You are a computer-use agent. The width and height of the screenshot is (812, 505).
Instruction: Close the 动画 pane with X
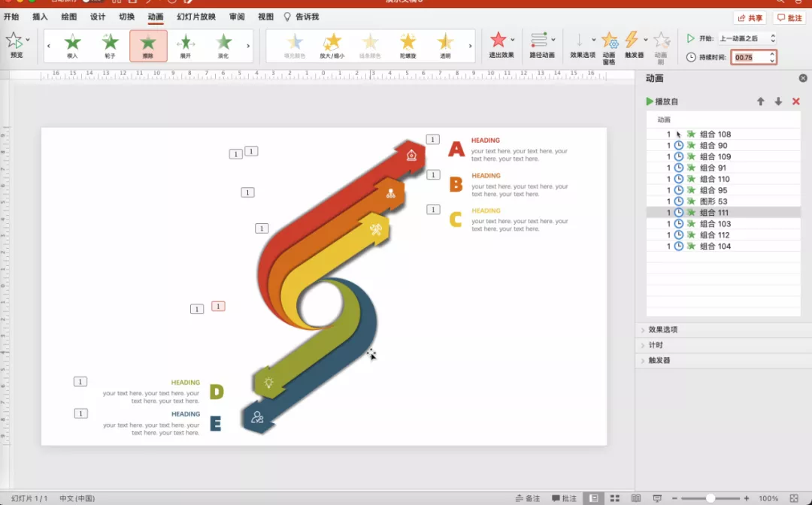pos(803,78)
